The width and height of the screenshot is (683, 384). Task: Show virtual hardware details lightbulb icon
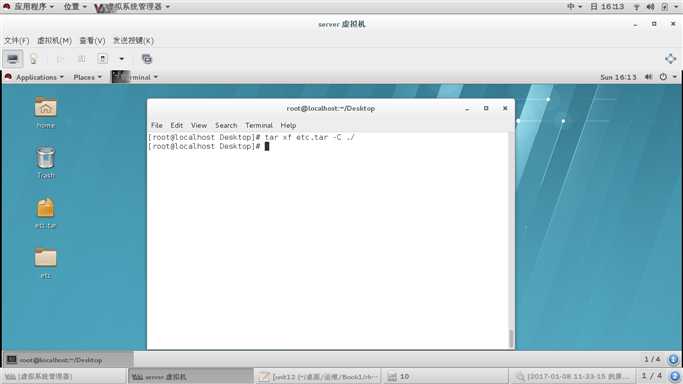pyautogui.click(x=34, y=59)
